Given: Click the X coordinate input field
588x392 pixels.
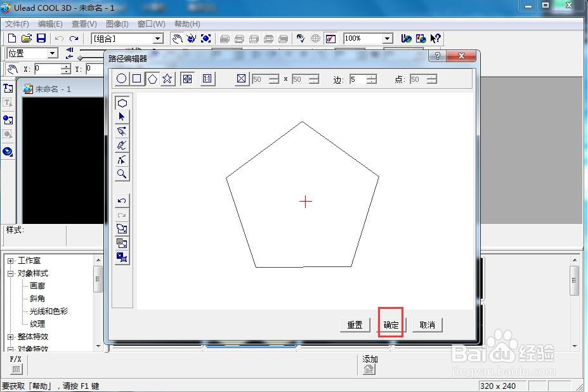Looking at the screenshot, I should (47, 69).
